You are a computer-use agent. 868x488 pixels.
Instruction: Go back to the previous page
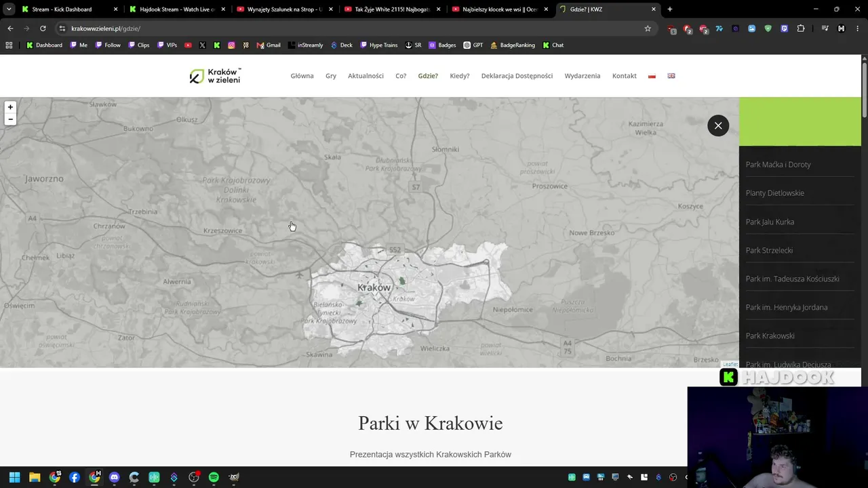point(10,28)
